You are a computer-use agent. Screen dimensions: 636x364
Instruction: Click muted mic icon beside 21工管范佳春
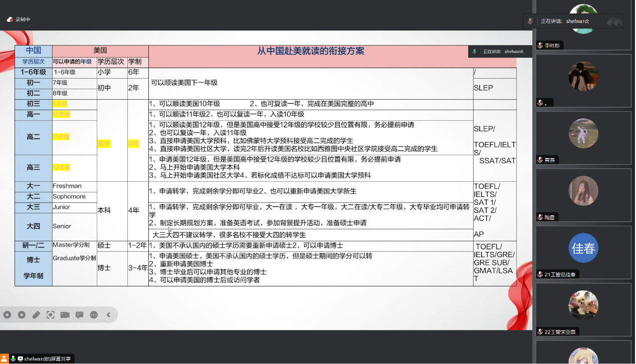(540, 274)
